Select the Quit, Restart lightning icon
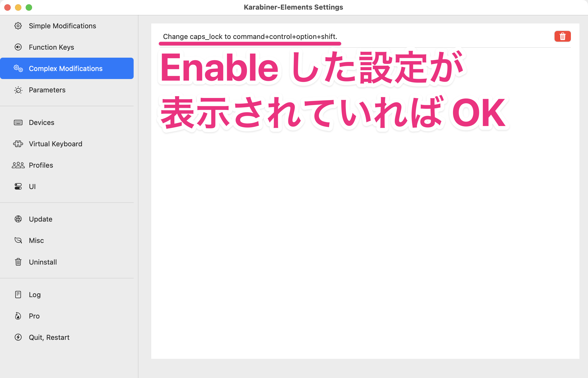The height and width of the screenshot is (378, 588). click(x=18, y=337)
